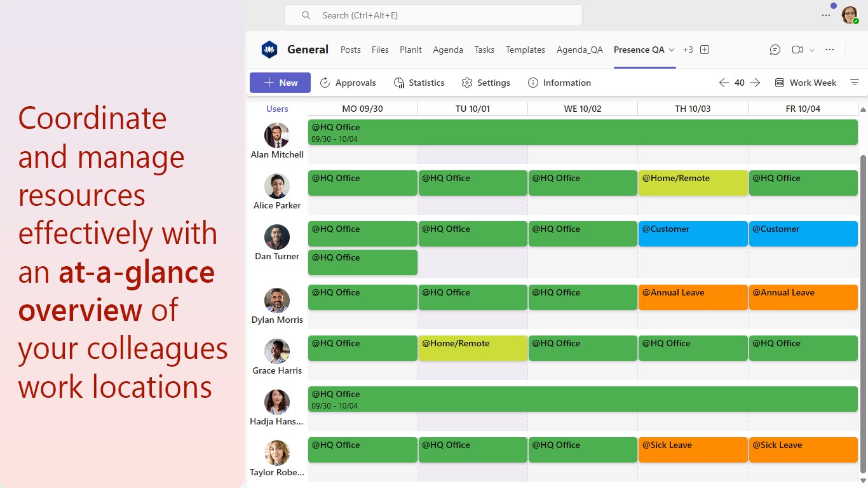
Task: Open Grace Harris's Wednesday HQ Office entry
Action: (x=583, y=348)
